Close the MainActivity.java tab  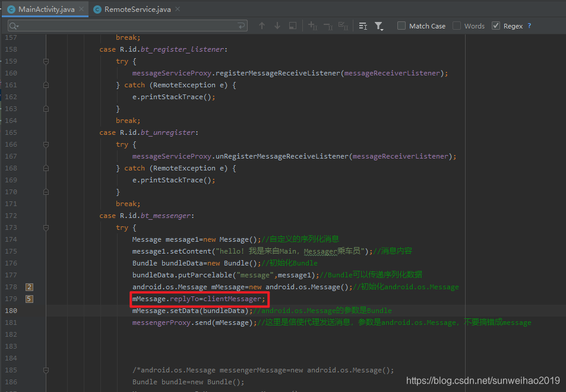click(x=81, y=9)
